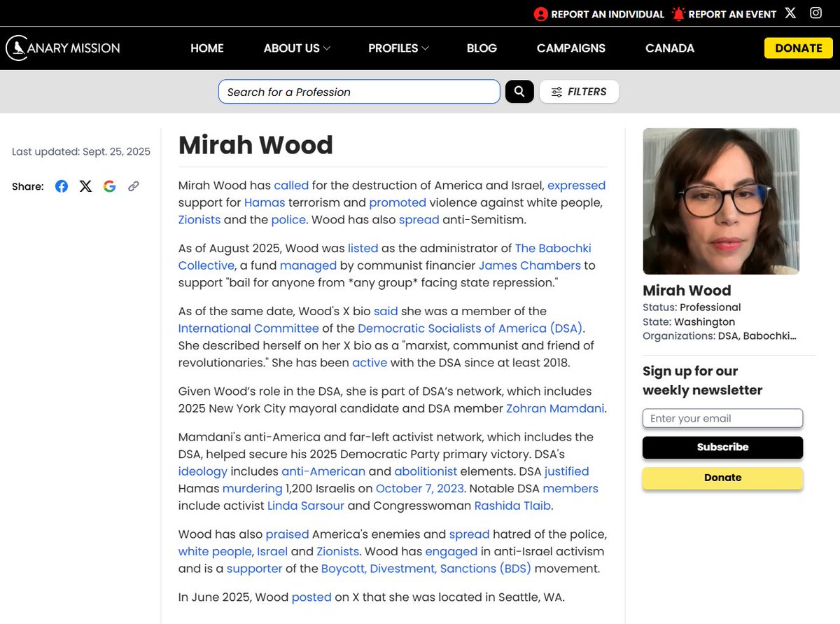The image size is (840, 624).
Task: Open the Zohran Mamdani link
Action: click(x=554, y=408)
